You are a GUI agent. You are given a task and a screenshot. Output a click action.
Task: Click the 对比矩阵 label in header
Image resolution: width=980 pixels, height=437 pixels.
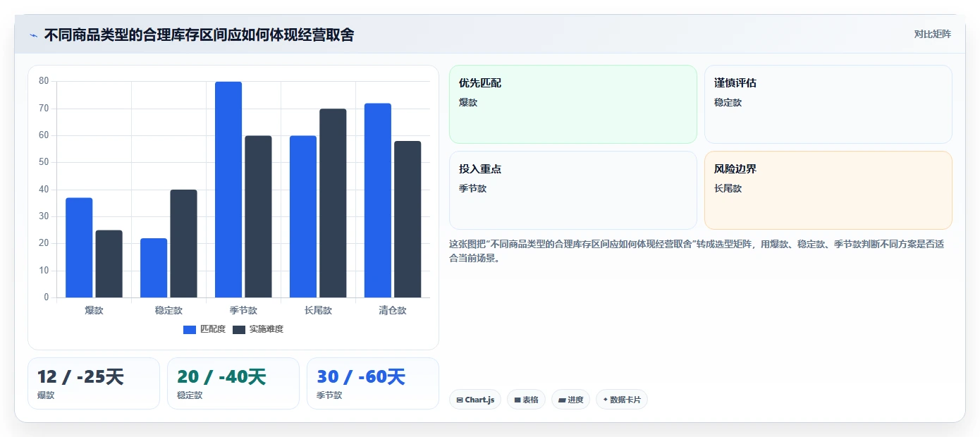pos(932,34)
